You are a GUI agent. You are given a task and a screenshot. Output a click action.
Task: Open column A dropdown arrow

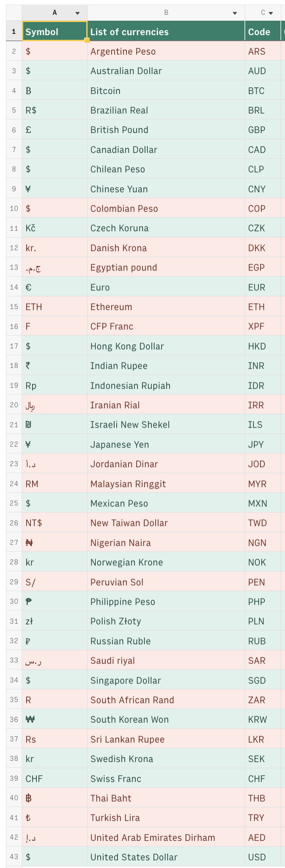pos(77,13)
